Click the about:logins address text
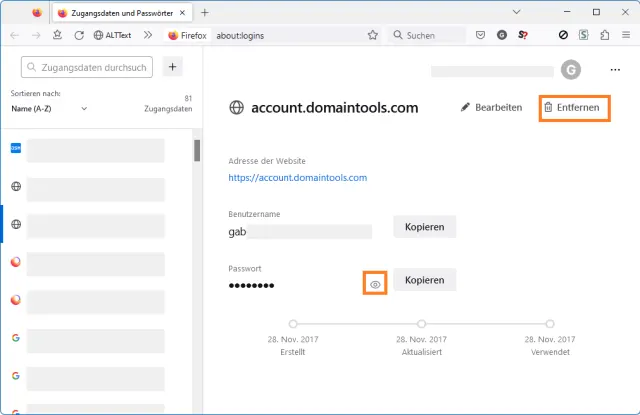Screen dimensions: 640x415 click(x=240, y=36)
